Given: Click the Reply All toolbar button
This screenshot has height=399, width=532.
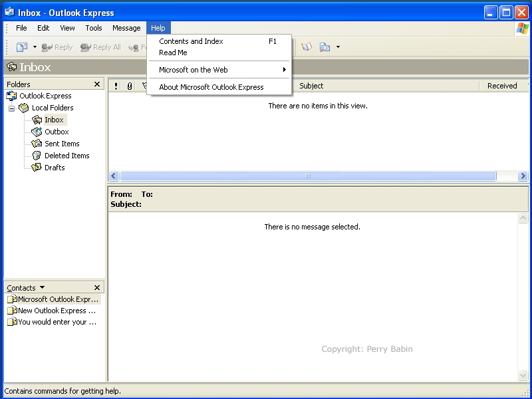Looking at the screenshot, I should (x=101, y=47).
